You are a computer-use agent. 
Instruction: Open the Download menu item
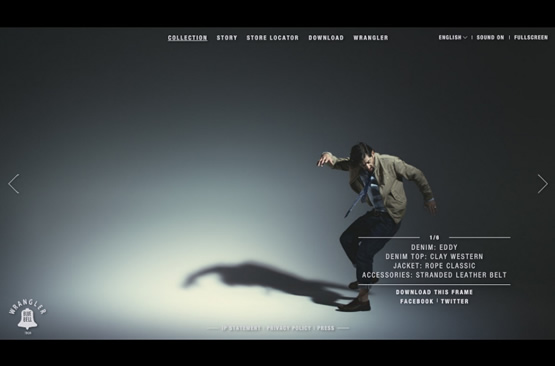[x=326, y=38]
